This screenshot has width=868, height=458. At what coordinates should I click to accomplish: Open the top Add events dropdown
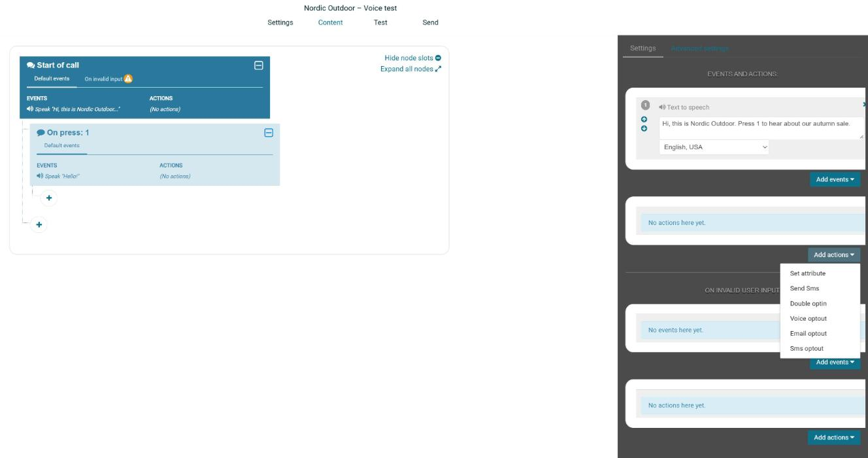[x=835, y=179]
